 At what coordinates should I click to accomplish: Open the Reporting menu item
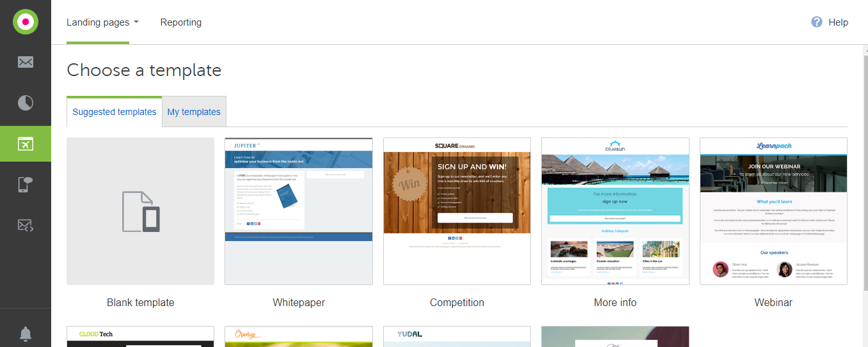[180, 22]
